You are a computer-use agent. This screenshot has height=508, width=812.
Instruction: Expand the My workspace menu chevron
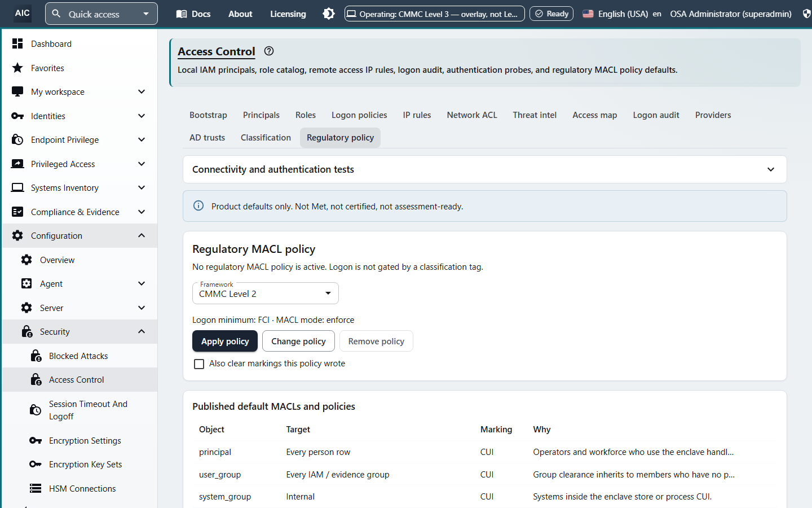(x=142, y=91)
